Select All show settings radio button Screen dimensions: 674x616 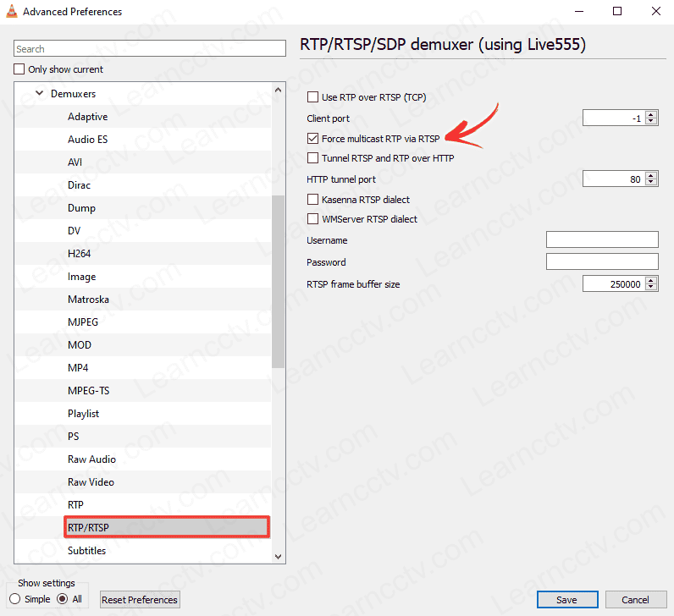coord(62,599)
